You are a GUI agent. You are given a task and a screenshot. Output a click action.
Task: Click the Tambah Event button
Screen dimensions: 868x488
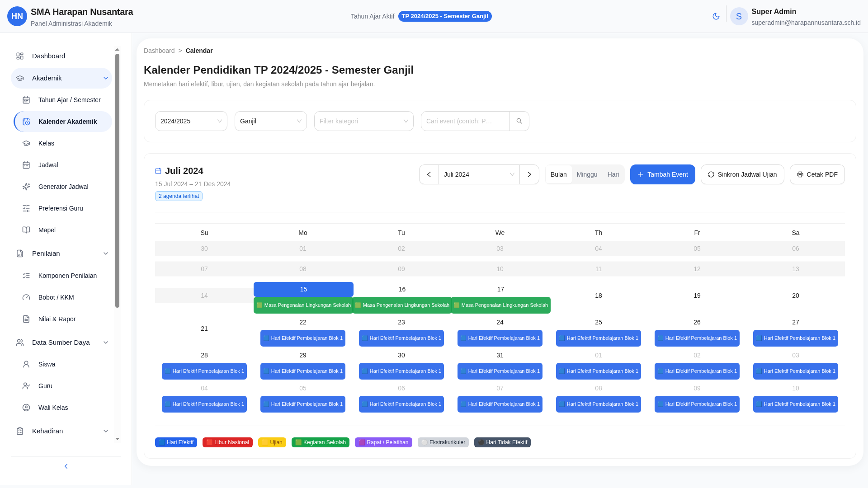[662, 174]
